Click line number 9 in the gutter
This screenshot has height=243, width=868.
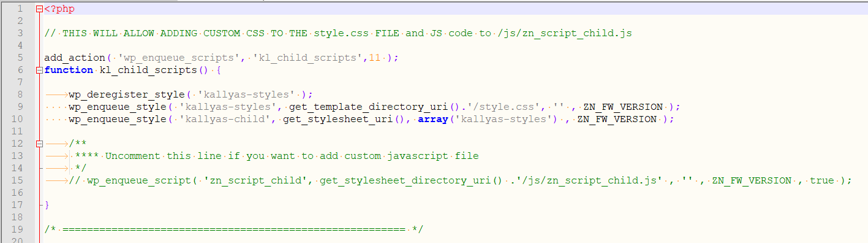(x=20, y=107)
